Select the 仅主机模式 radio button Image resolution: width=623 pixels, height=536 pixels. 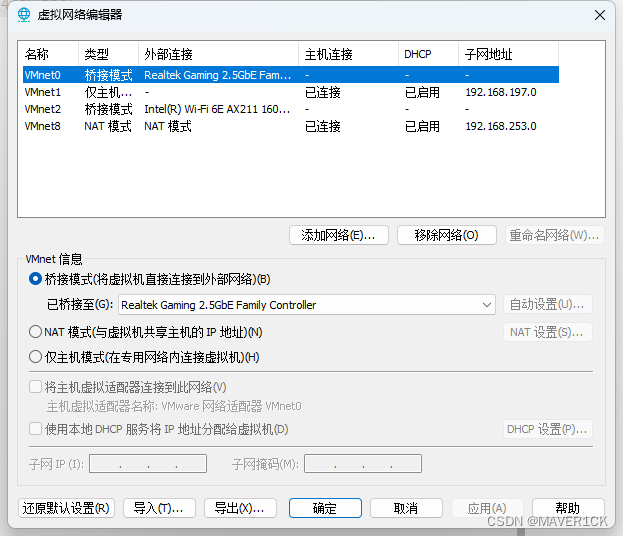pos(35,357)
